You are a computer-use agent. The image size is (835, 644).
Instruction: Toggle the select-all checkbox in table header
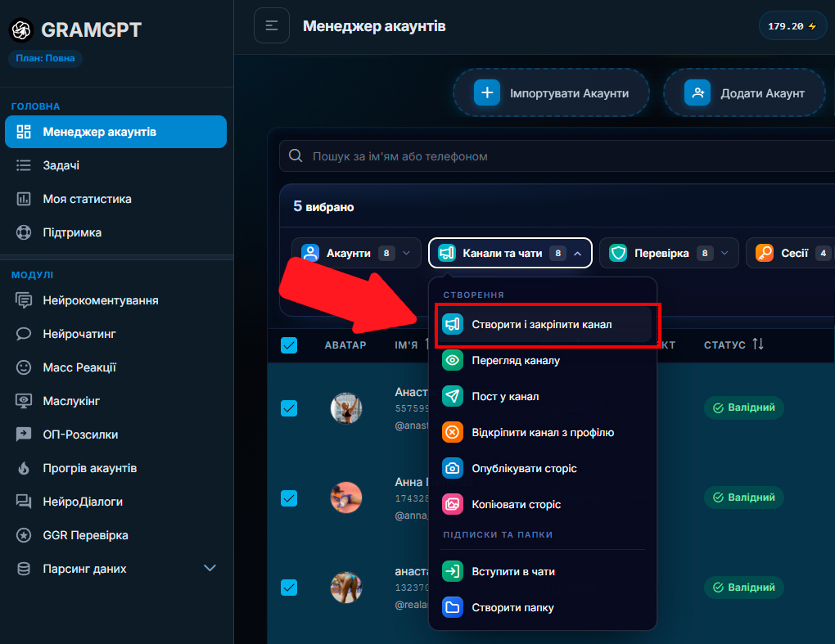(x=289, y=345)
